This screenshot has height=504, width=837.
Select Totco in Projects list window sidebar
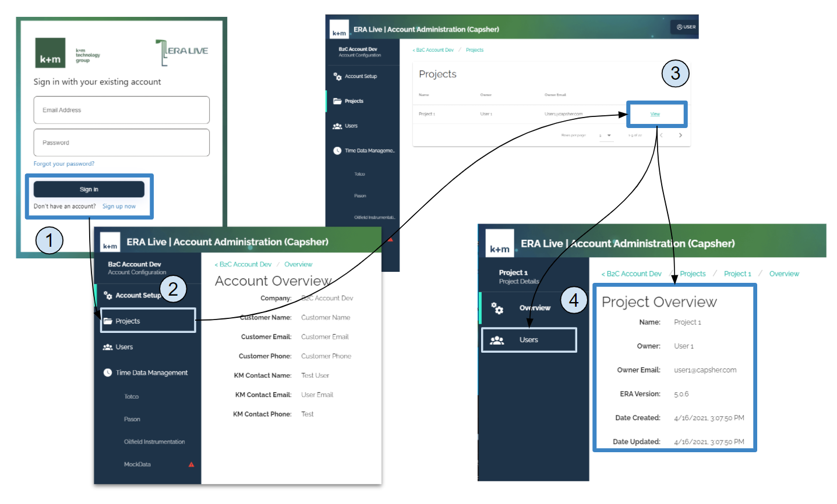pos(359,174)
